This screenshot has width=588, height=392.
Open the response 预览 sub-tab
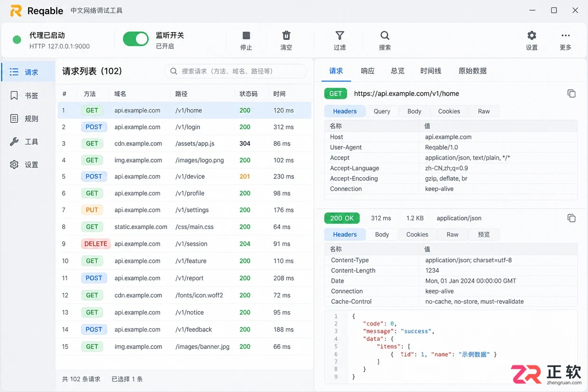pos(484,234)
